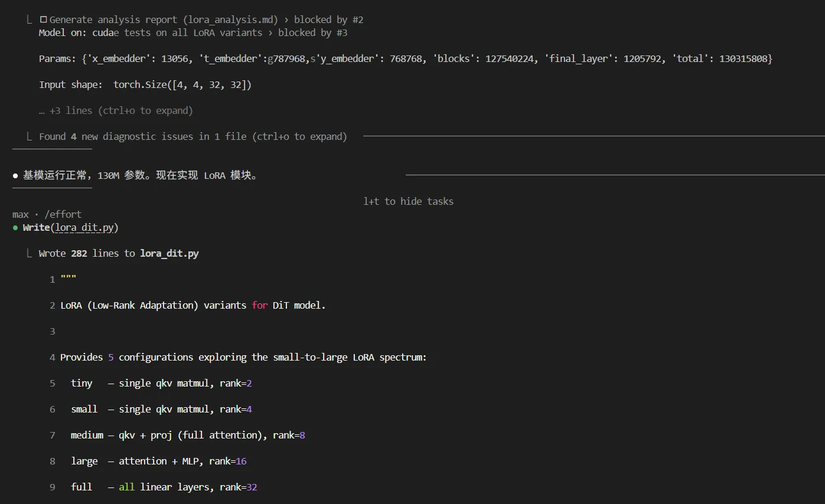Click the green bullet beside Write(lora_dit.py)
This screenshot has width=825, height=504.
point(15,228)
